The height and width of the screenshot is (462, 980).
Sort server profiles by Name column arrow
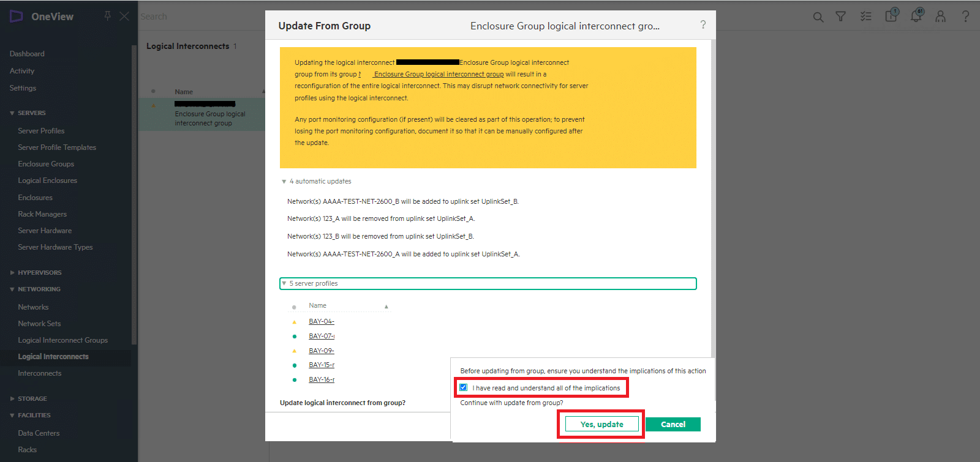[x=386, y=307]
